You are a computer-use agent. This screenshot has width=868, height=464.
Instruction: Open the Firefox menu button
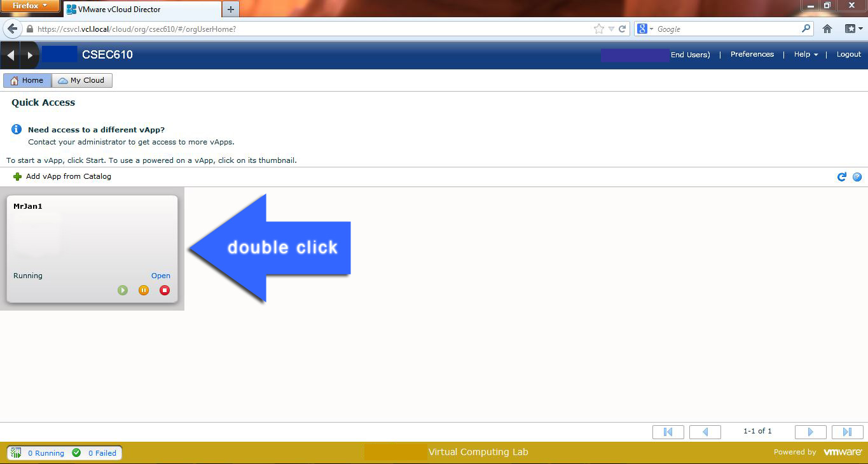(30, 6)
